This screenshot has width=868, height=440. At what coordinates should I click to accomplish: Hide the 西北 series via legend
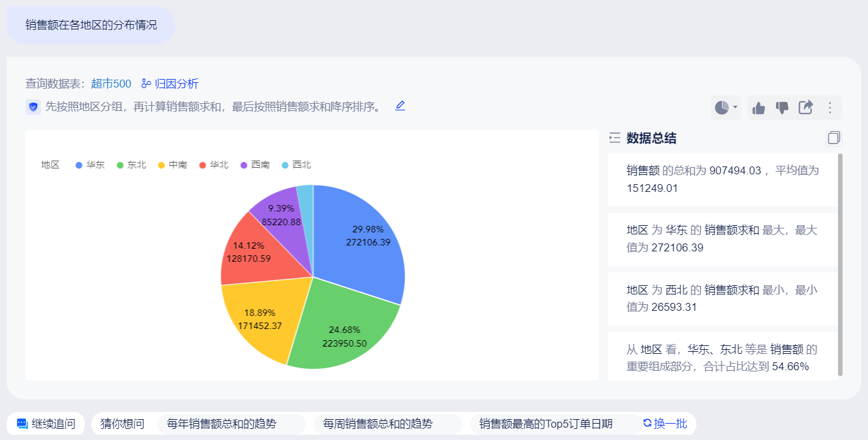pyautogui.click(x=296, y=165)
